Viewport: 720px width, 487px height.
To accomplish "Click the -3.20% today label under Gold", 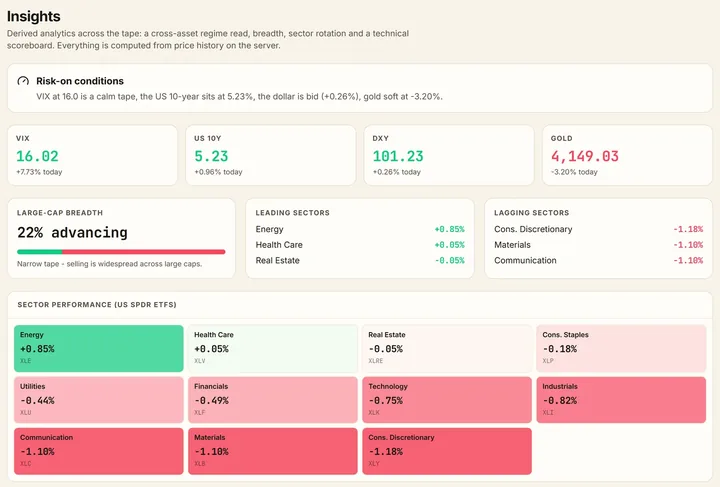I will click(x=574, y=172).
